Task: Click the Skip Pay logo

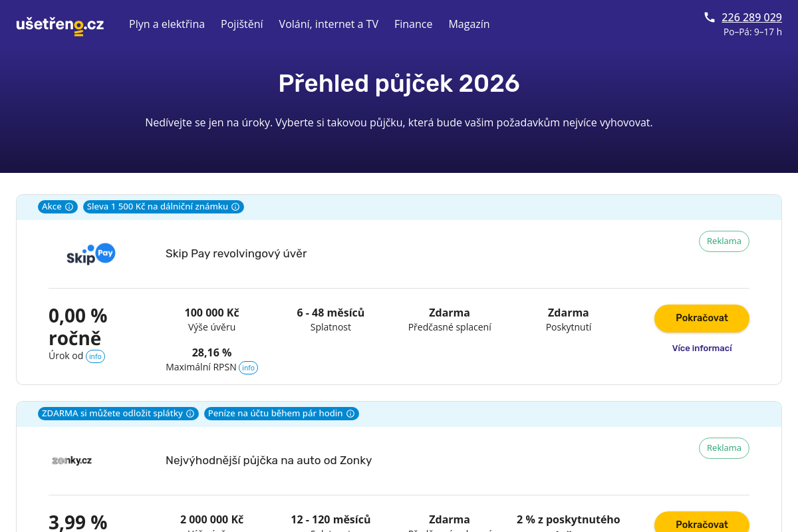Action: [91, 254]
